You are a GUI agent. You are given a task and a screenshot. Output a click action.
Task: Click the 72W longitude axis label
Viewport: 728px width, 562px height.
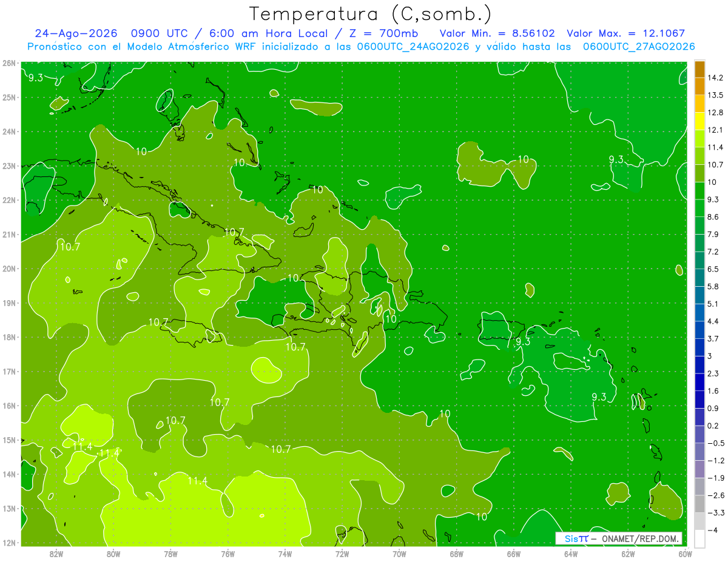[342, 554]
